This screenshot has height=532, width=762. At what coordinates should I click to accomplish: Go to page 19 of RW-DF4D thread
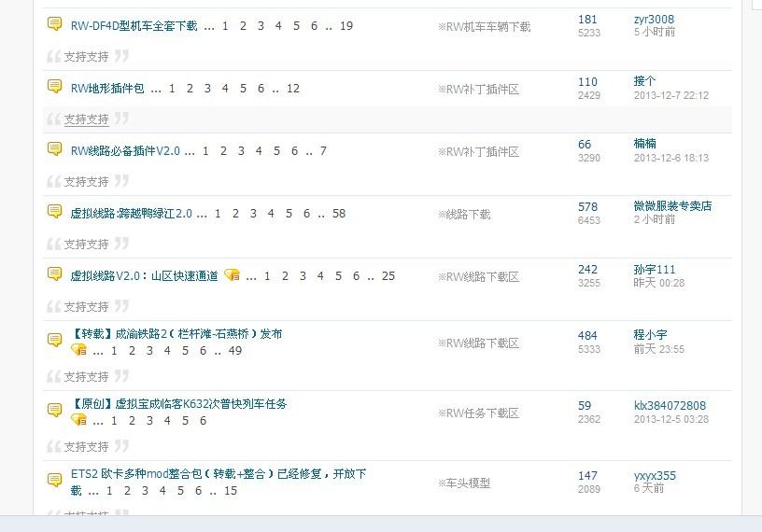point(346,25)
